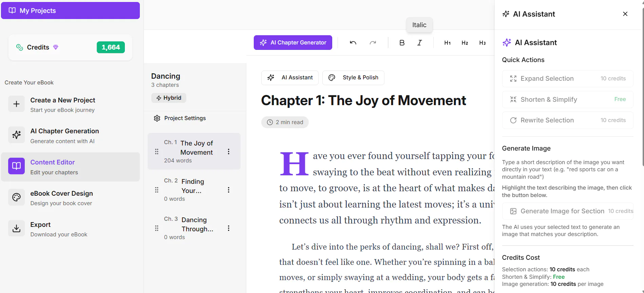Open three-dot menu for Chapter 3
This screenshot has height=293, width=644.
tap(229, 228)
